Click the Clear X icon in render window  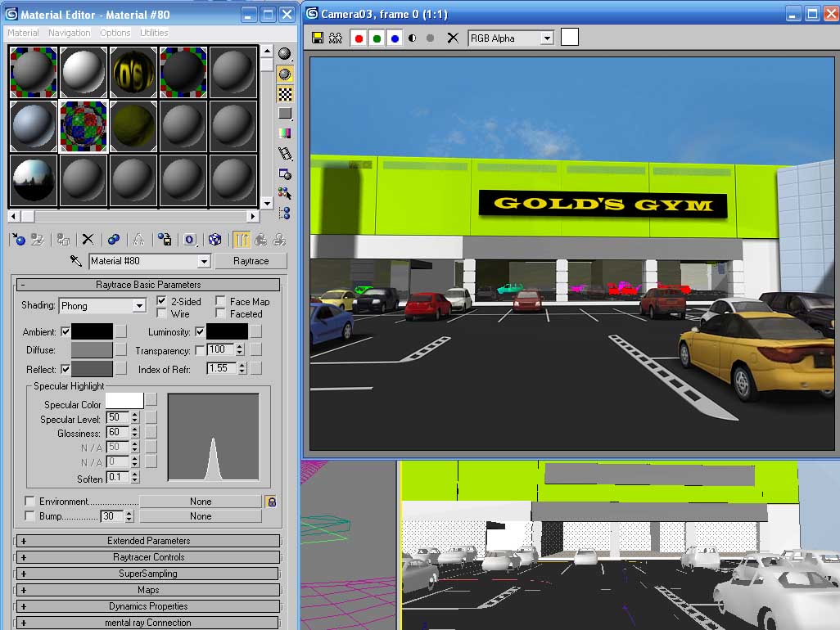coord(453,38)
